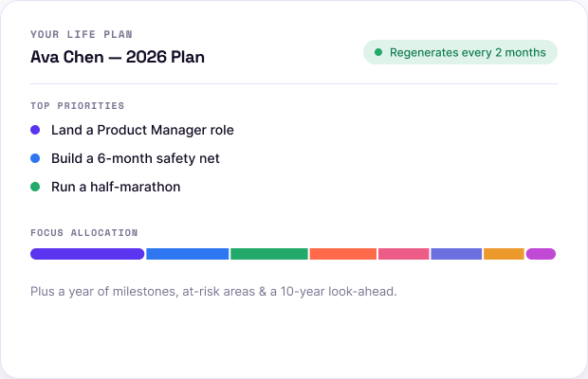Click 'Land a Product Manager role' priority

[x=142, y=130]
